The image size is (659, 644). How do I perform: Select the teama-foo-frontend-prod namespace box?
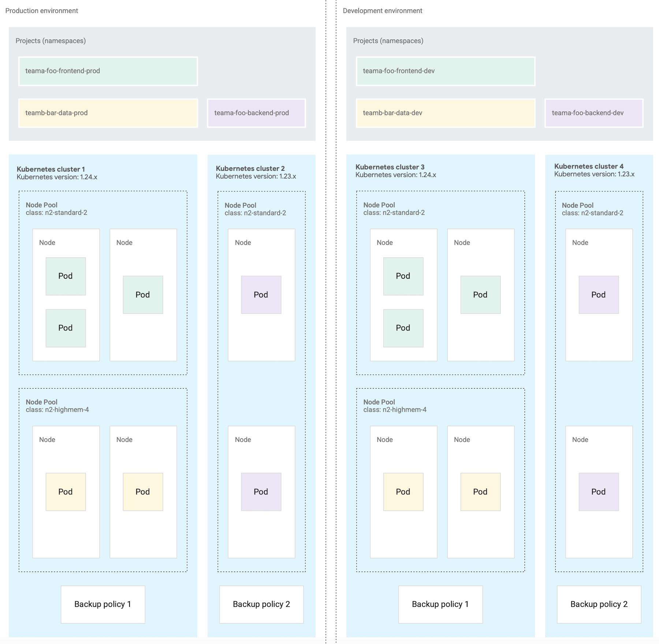[x=108, y=71]
